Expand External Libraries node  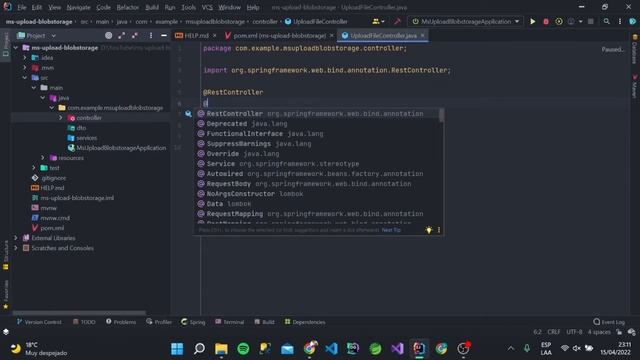click(16, 238)
